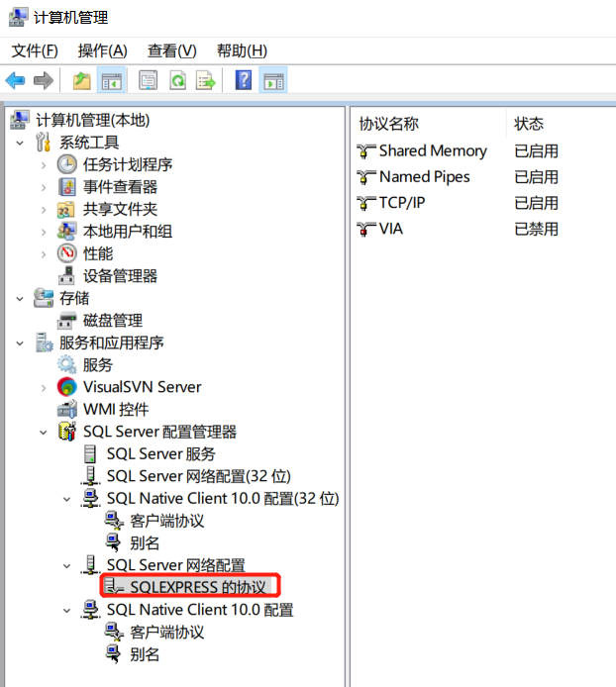The height and width of the screenshot is (687, 616).
Task: Click the Up one level folder icon
Action: click(x=81, y=81)
